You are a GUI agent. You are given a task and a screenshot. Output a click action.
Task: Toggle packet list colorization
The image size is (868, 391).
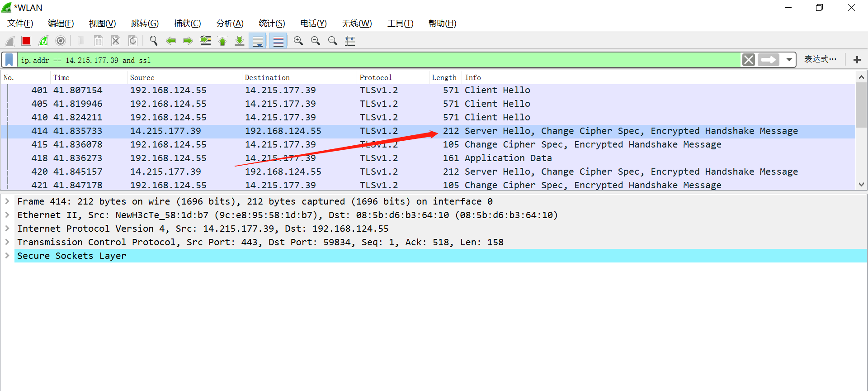[278, 41]
